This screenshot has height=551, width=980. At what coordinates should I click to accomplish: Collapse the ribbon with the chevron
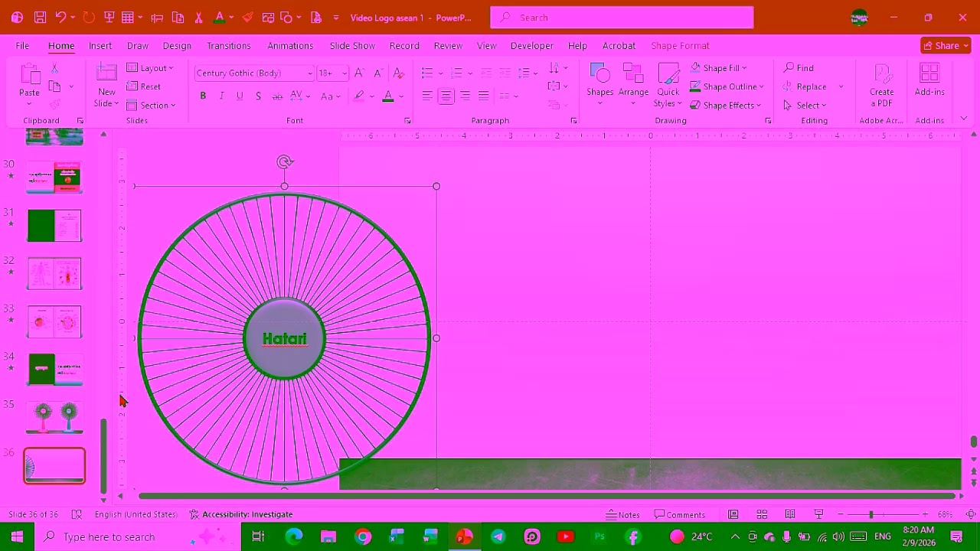964,119
